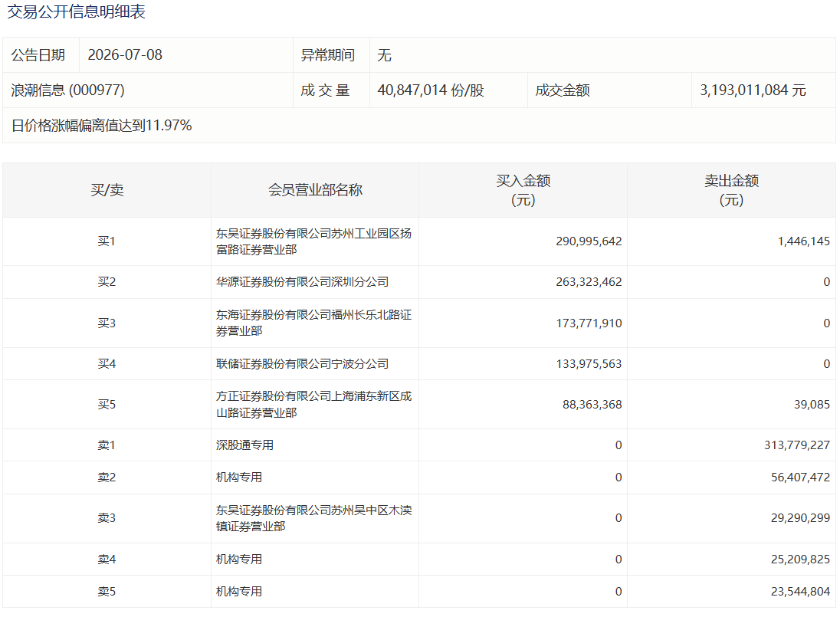The width and height of the screenshot is (840, 617).
Task: Click 东吴证券苏州吴中区木渎镇证券营业部 name
Action: pyautogui.click(x=314, y=518)
